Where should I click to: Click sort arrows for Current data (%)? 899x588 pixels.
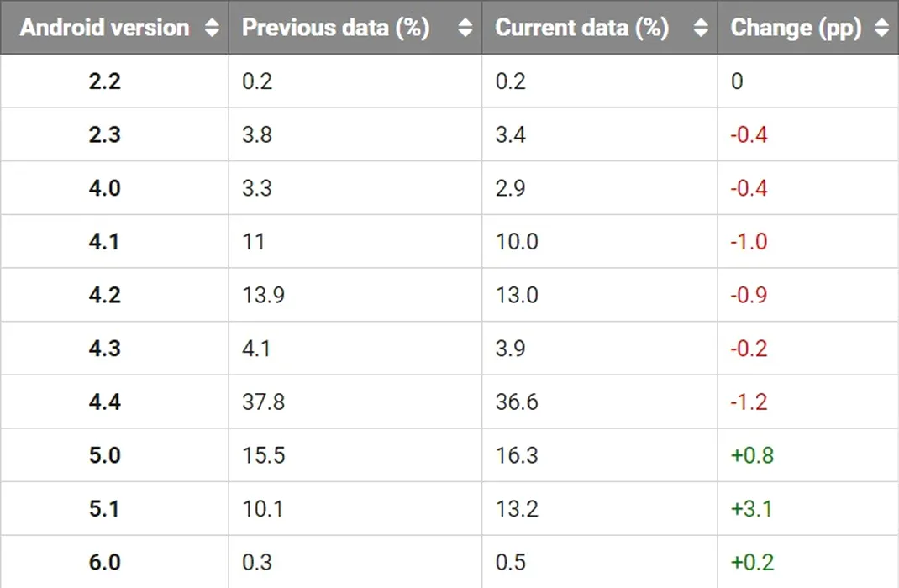tap(701, 28)
